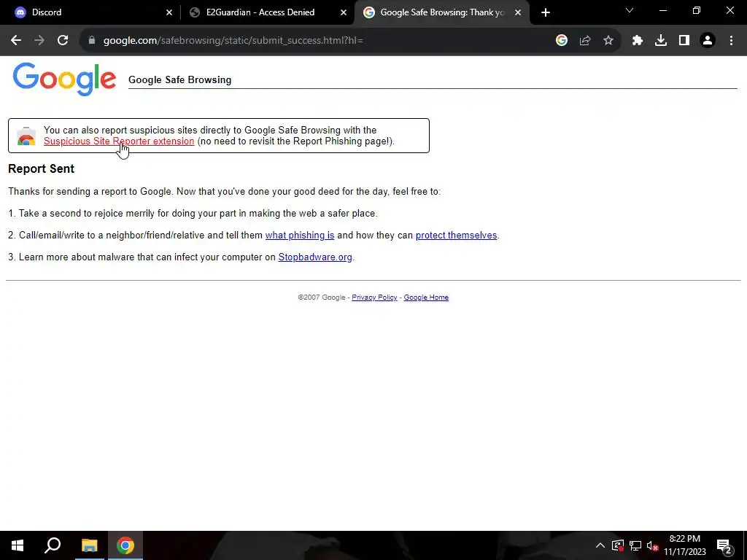747x560 pixels.
Task: Click the Google icon in address bar
Action: click(x=562, y=41)
